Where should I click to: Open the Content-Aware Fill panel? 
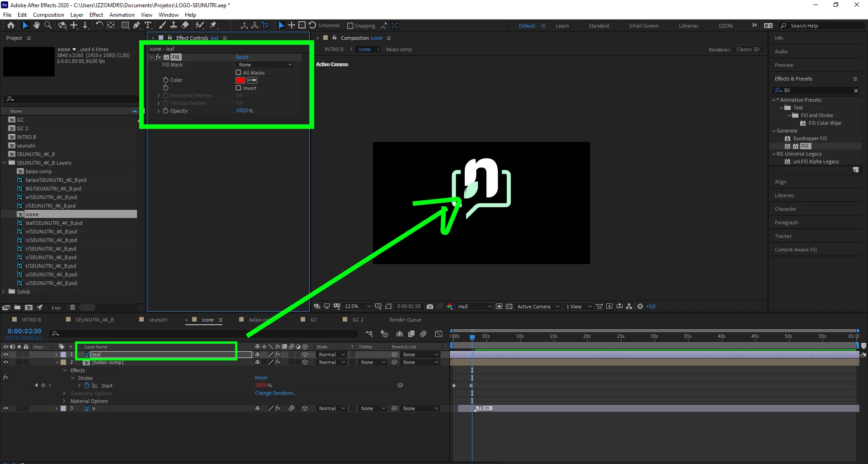point(796,250)
